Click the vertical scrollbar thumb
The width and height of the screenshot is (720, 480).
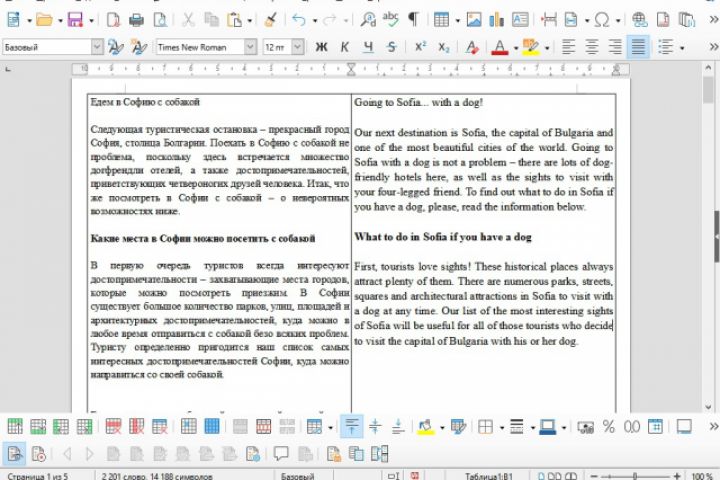pyautogui.click(x=708, y=90)
